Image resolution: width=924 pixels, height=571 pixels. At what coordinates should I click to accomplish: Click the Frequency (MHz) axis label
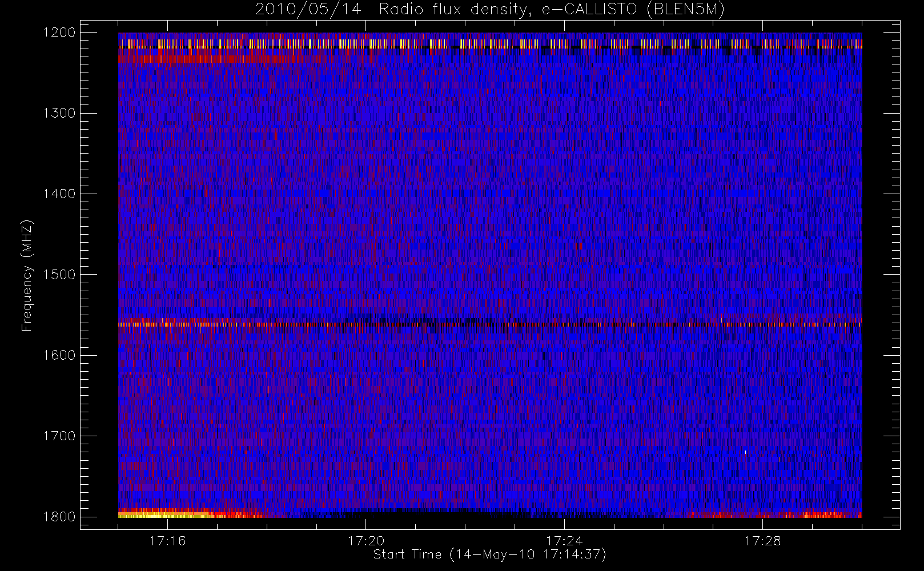click(27, 275)
